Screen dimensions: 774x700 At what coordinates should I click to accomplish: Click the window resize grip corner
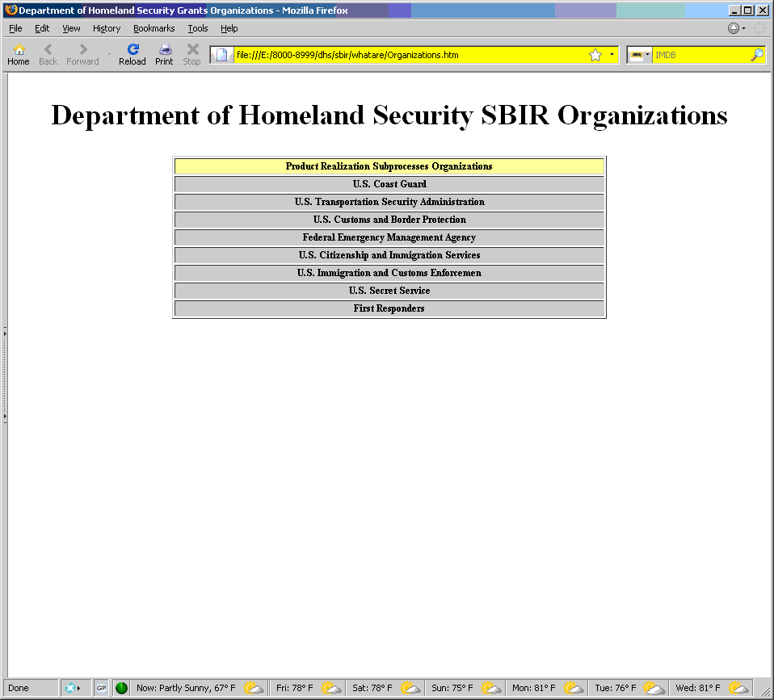click(766, 690)
